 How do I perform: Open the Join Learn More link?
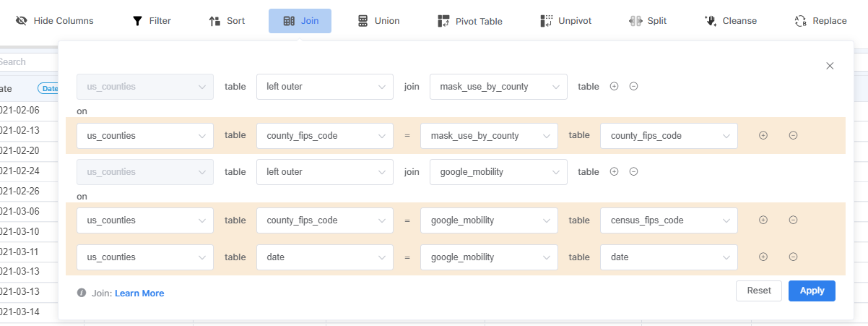pyautogui.click(x=139, y=293)
